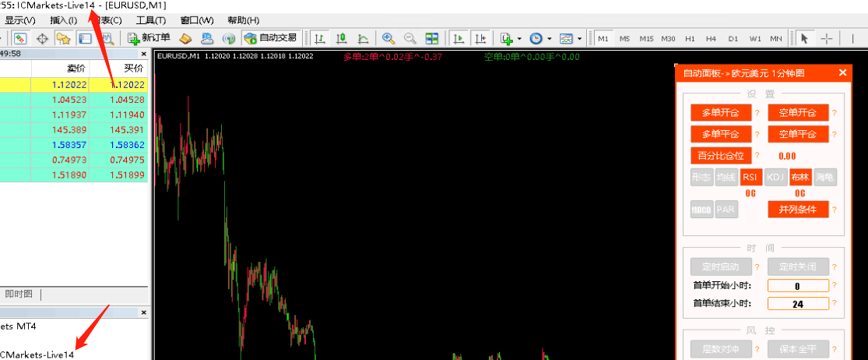Click the 并列条件 button

tap(798, 210)
